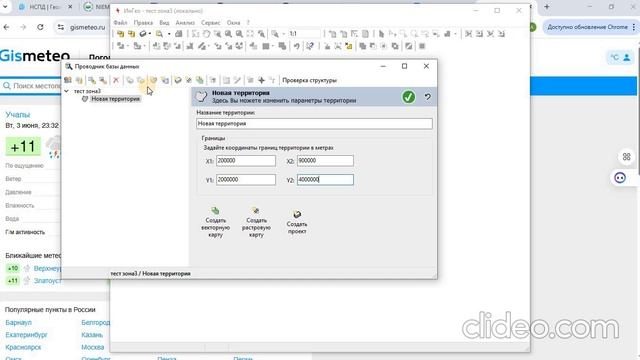
Task: Click the printer icon in main toolbar
Action: (178, 34)
